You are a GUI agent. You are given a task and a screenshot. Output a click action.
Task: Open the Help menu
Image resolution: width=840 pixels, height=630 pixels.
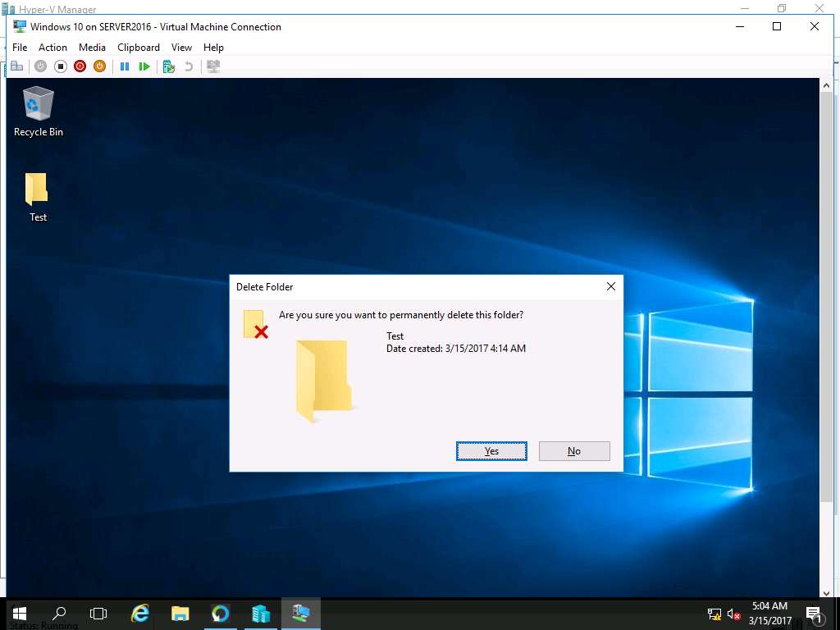[213, 48]
